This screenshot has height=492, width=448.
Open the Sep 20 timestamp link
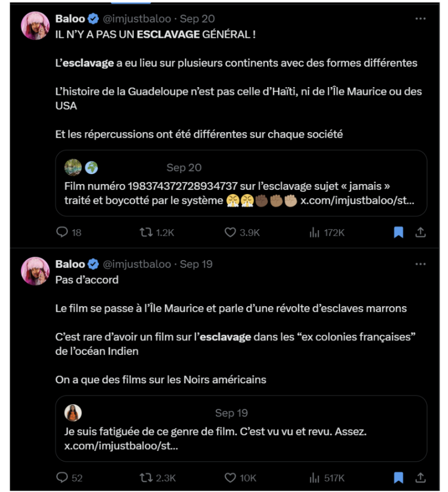click(x=197, y=19)
